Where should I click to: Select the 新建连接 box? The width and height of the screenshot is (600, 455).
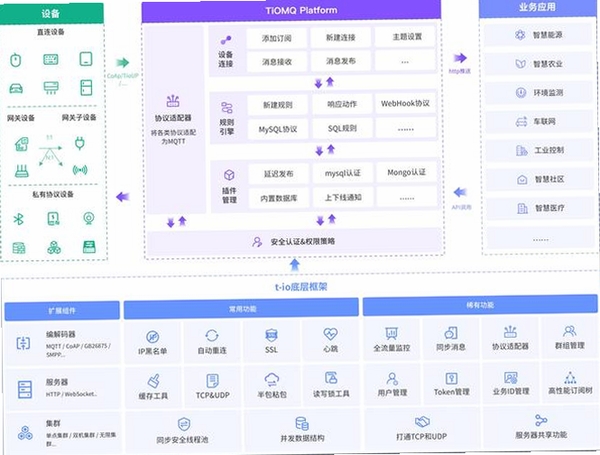click(341, 38)
